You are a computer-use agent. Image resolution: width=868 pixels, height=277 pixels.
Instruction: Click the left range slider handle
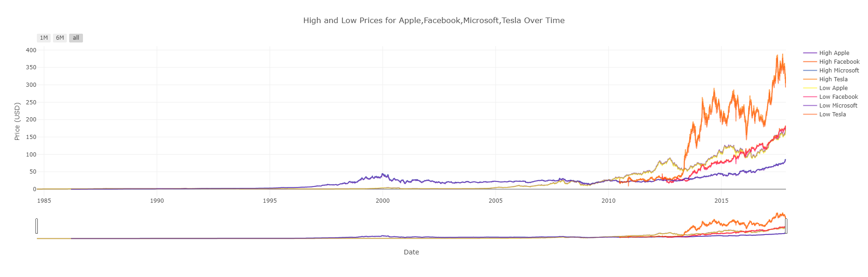coord(36,227)
